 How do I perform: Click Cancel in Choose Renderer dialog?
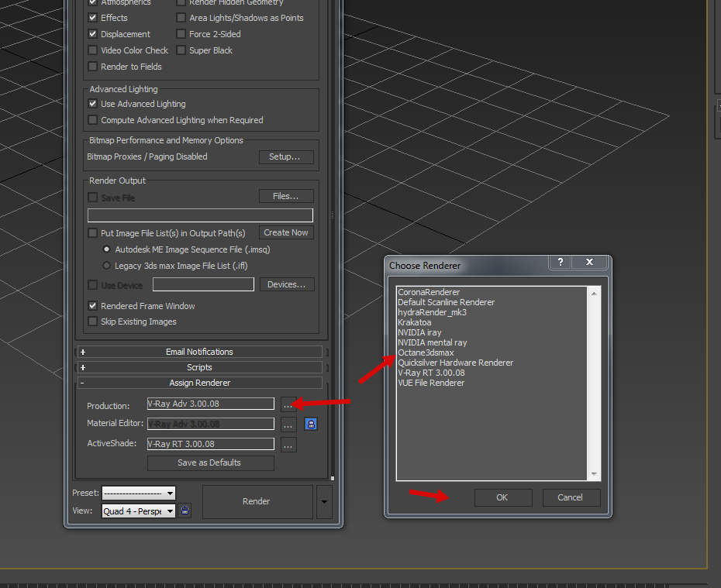571,497
